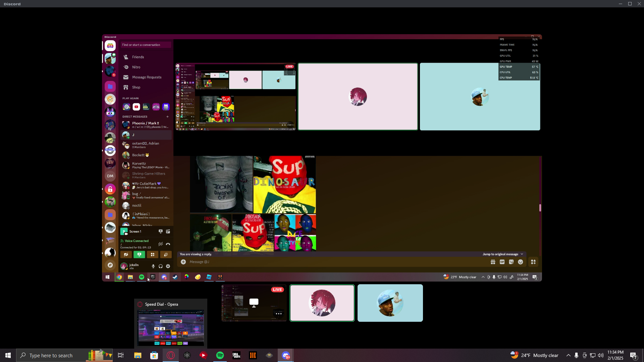Open user settings gear beside jcks0n

(x=168, y=266)
